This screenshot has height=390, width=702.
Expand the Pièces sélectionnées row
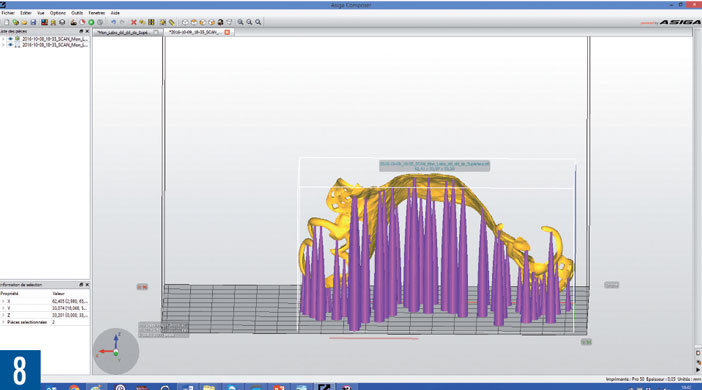tap(3, 322)
